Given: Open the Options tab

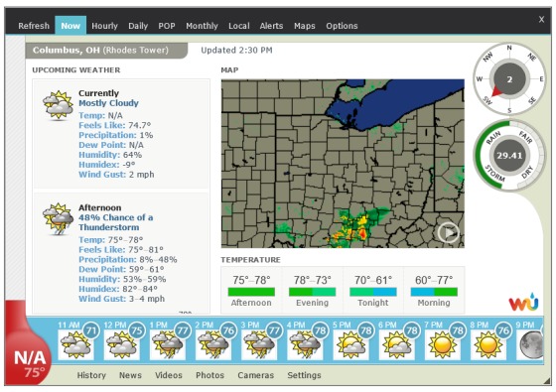Looking at the screenshot, I should [342, 26].
